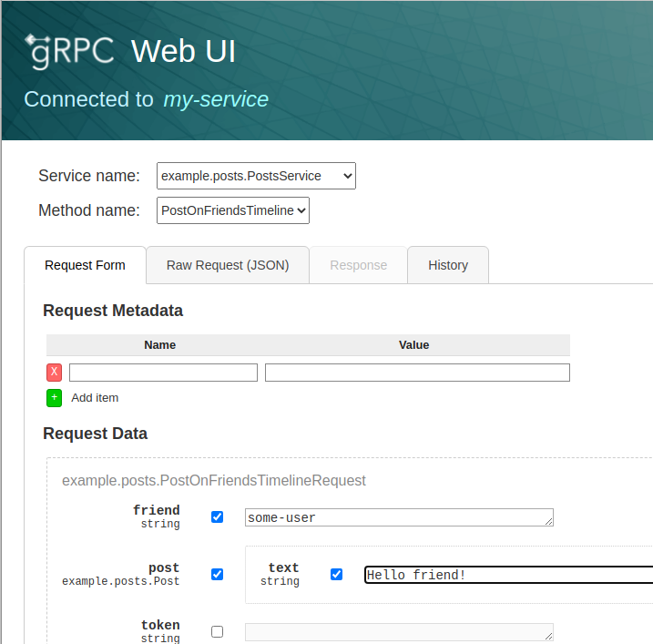Grab resize handle of friend text field

click(x=548, y=522)
